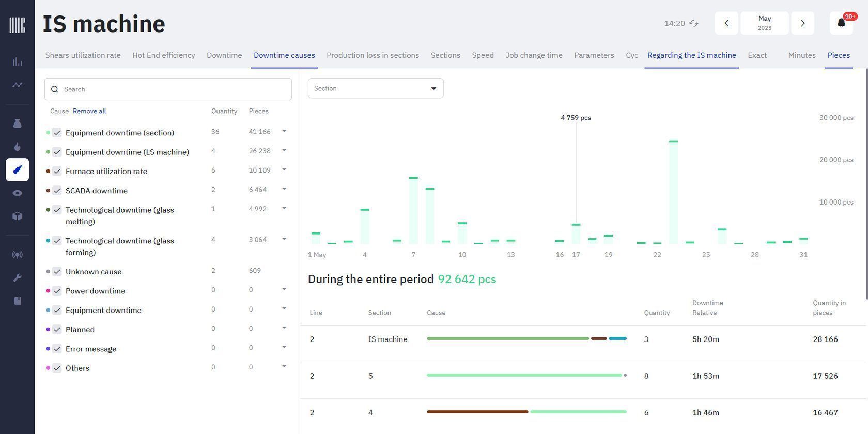The height and width of the screenshot is (434, 868).
Task: Switch units to Minutes
Action: pyautogui.click(x=802, y=55)
